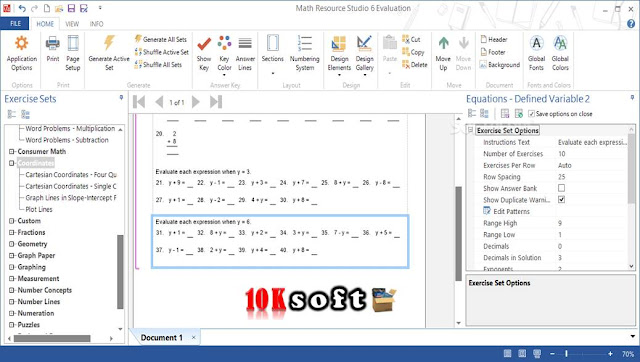The height and width of the screenshot is (362, 640).
Task: Move the set up
Action: coord(443,53)
